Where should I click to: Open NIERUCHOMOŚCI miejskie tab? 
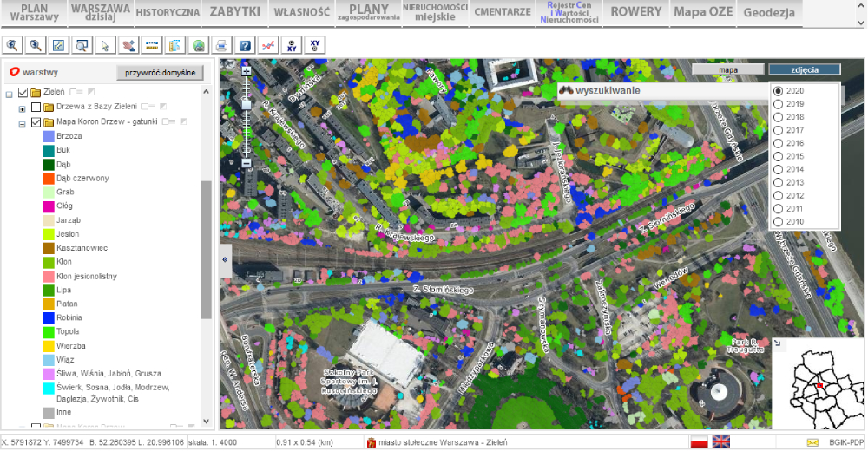435,13
